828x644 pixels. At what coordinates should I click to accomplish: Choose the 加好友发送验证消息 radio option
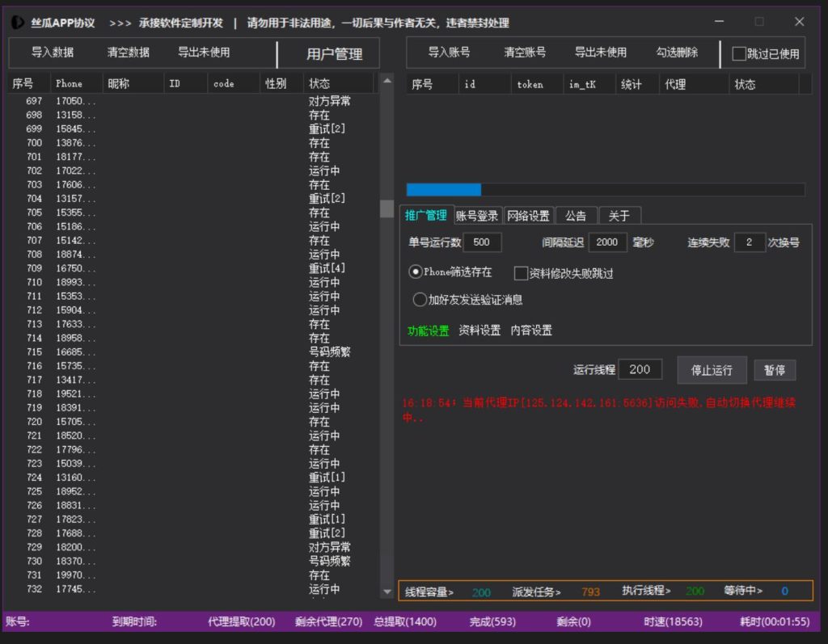[420, 300]
